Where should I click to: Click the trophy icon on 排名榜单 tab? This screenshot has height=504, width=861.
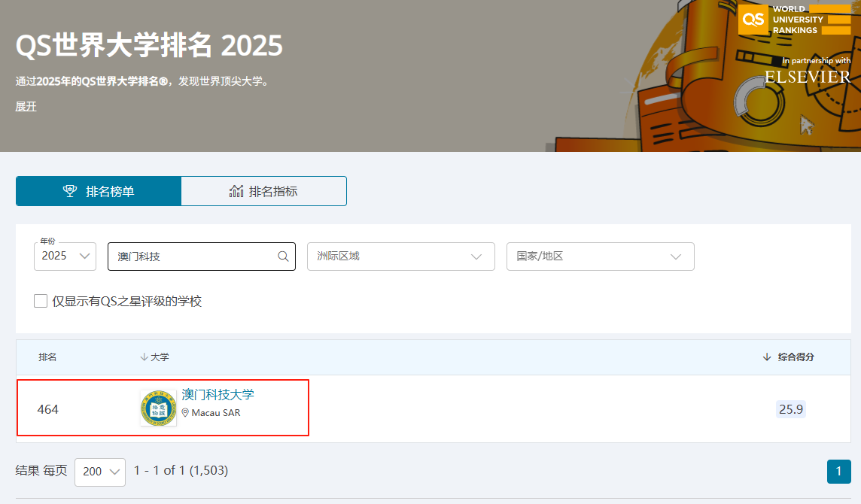[x=70, y=191]
